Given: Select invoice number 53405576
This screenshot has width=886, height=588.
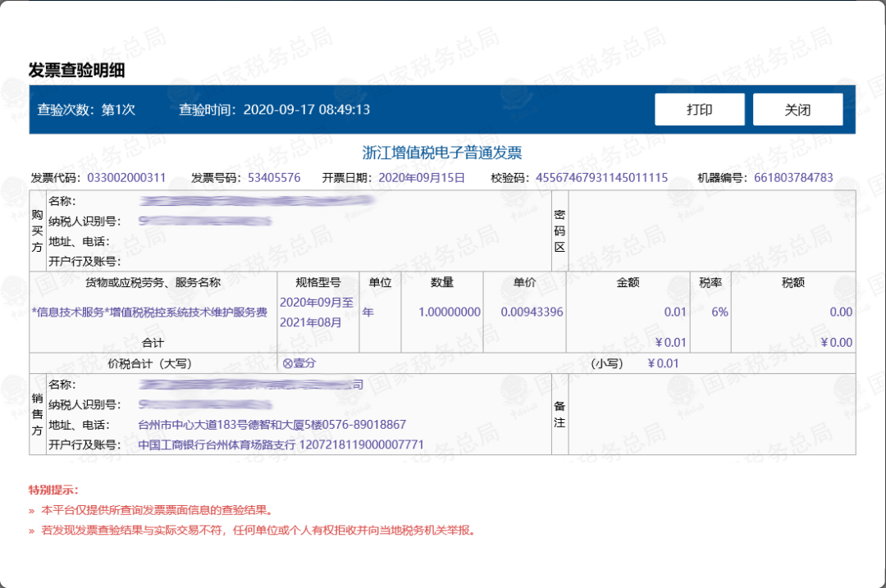Looking at the screenshot, I should pos(274,178).
